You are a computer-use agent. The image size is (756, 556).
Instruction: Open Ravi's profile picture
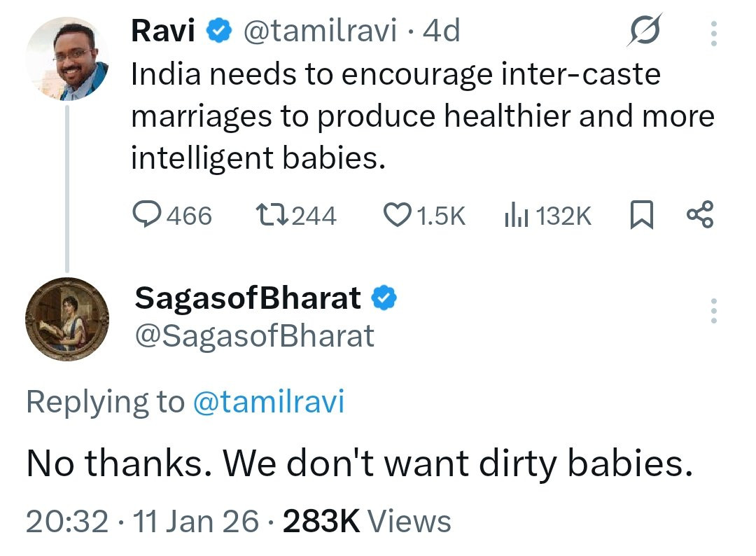tap(66, 60)
